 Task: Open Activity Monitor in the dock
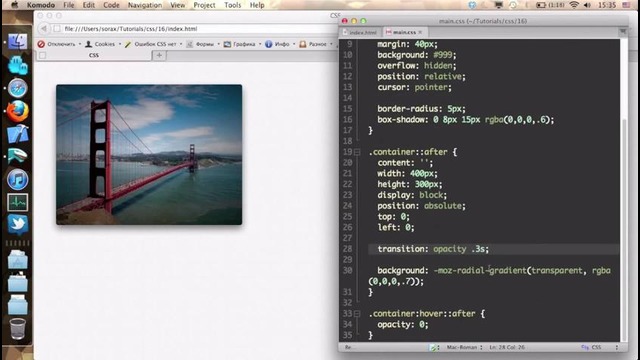coord(18,202)
